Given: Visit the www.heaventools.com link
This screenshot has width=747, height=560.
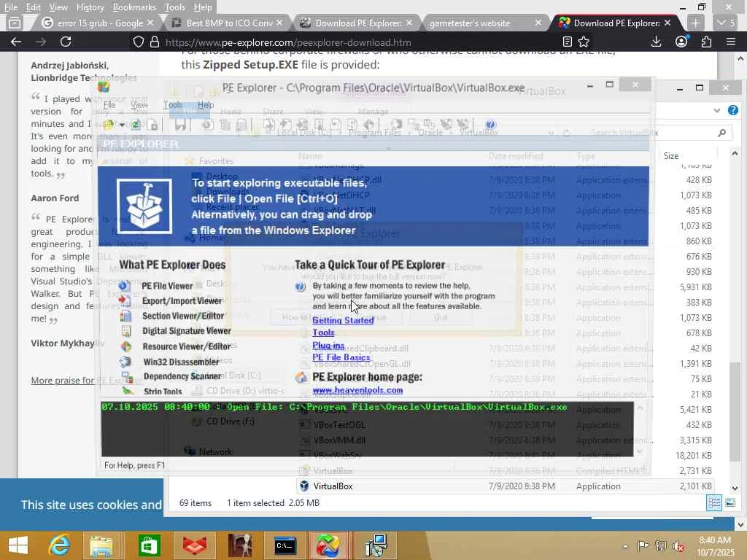Looking at the screenshot, I should [357, 390].
